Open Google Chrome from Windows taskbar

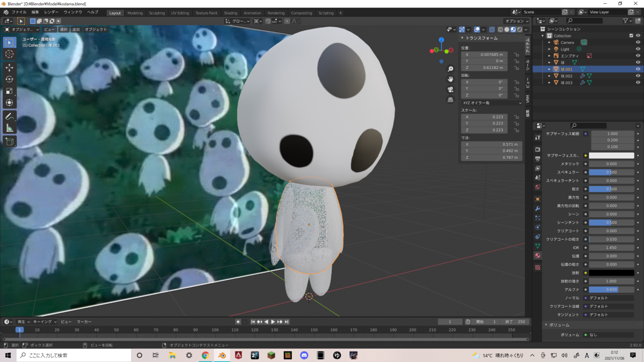(205, 356)
